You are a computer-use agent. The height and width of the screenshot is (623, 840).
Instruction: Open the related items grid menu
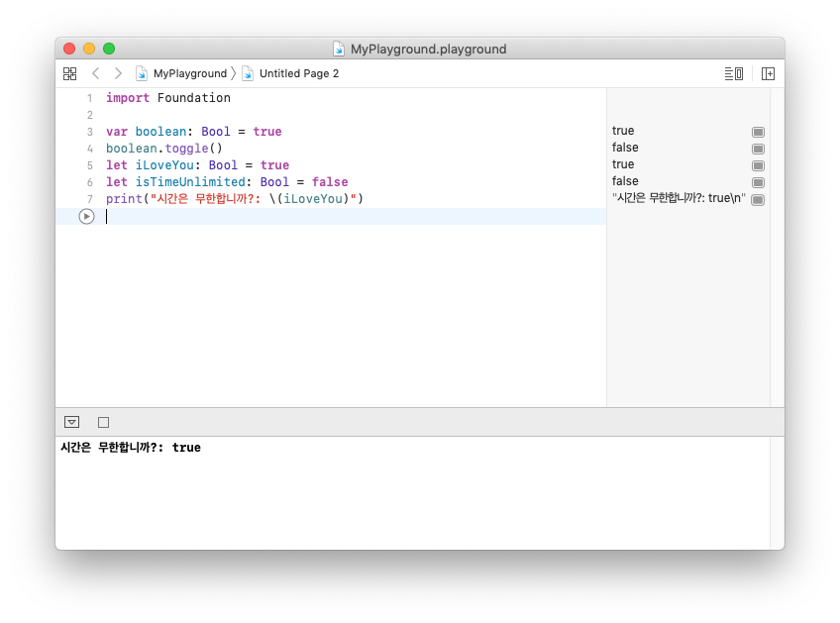[69, 73]
